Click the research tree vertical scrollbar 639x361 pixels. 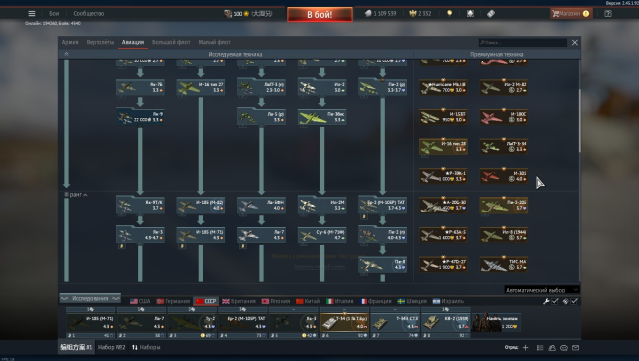tap(579, 121)
